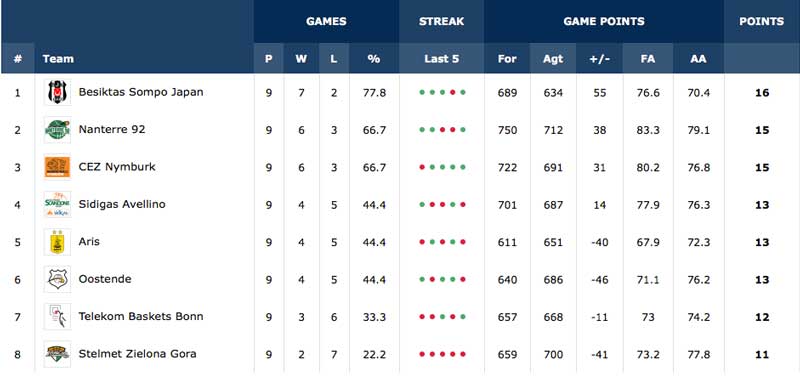Click the CEZ Nymburk orange logo

coord(57,167)
